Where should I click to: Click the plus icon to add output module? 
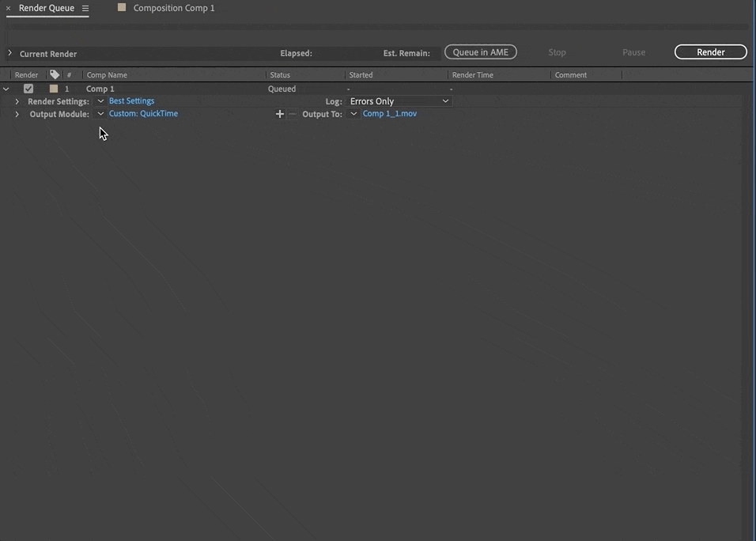[x=280, y=113]
